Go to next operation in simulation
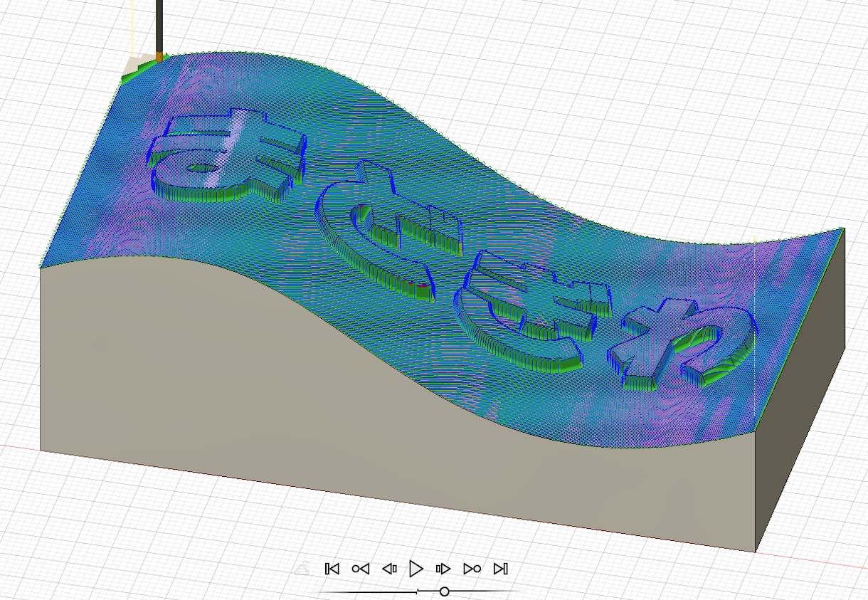868x600 pixels. coord(472,569)
